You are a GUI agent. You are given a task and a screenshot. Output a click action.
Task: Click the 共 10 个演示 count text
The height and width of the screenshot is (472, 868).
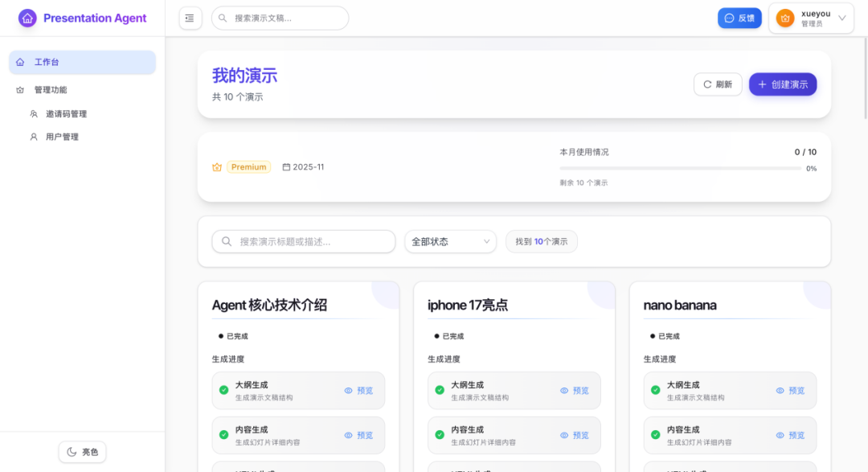tap(237, 97)
